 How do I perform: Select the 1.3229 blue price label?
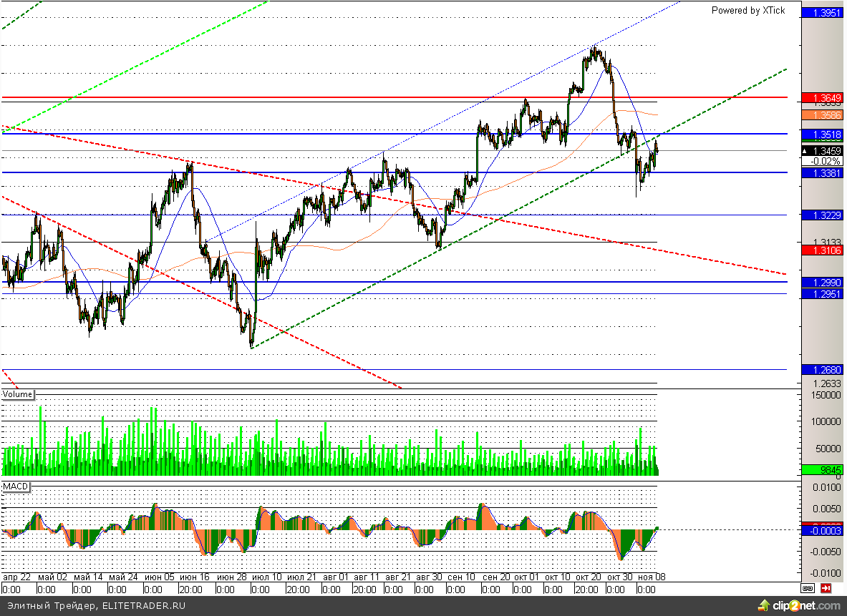click(824, 215)
